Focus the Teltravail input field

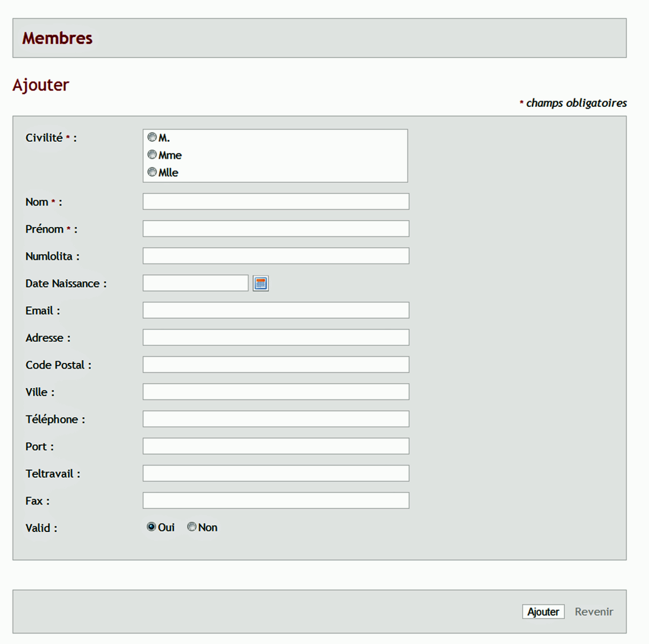276,474
